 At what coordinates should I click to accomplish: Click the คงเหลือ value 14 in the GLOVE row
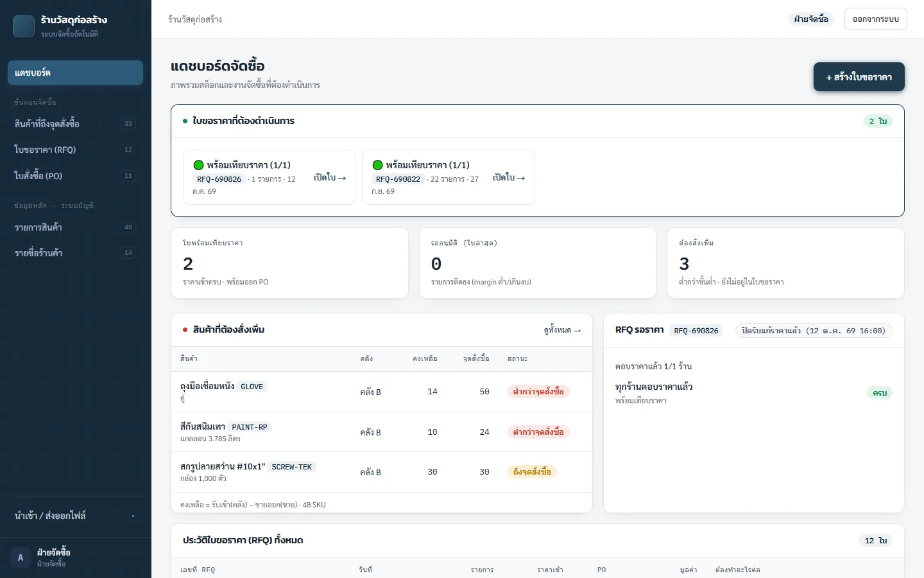click(x=432, y=392)
